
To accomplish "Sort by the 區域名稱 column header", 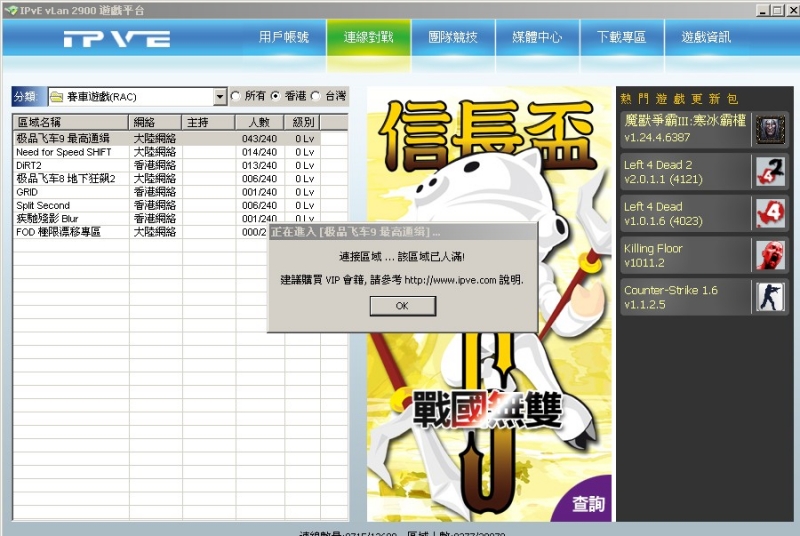I will click(x=70, y=122).
